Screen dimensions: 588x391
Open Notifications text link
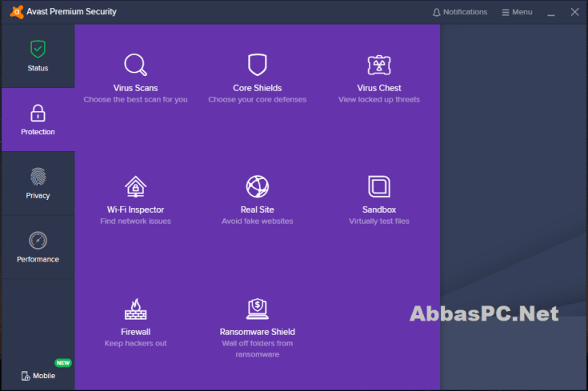pyautogui.click(x=465, y=12)
